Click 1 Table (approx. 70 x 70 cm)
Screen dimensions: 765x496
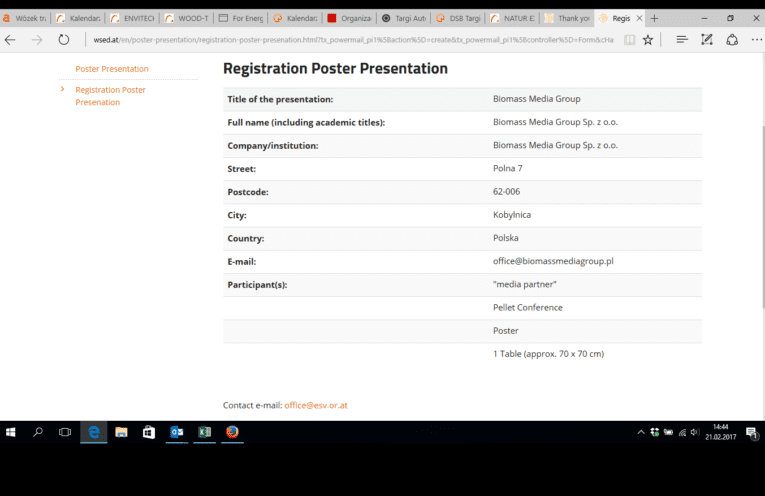[x=548, y=354]
